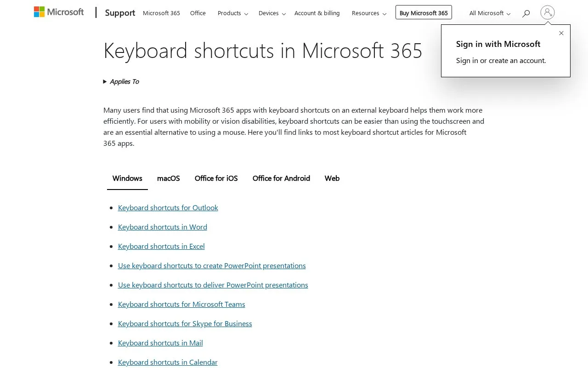Switch to the Windows tab

tap(127, 178)
